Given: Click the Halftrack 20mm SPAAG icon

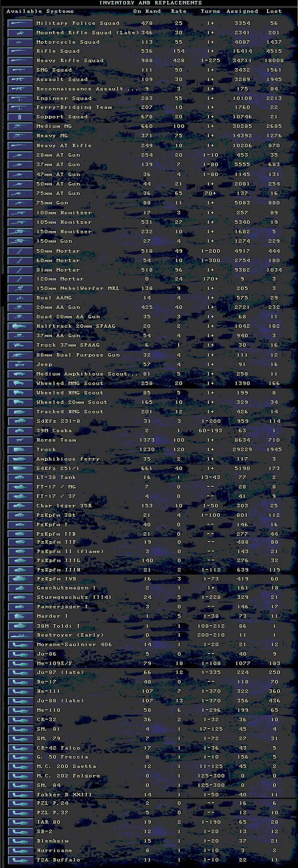Looking at the screenshot, I should [20, 326].
